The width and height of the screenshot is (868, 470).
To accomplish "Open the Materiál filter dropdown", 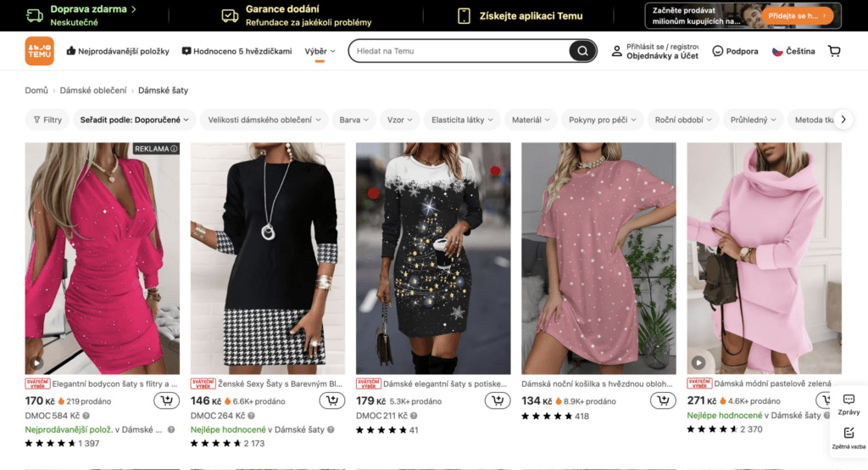I will click(x=531, y=120).
